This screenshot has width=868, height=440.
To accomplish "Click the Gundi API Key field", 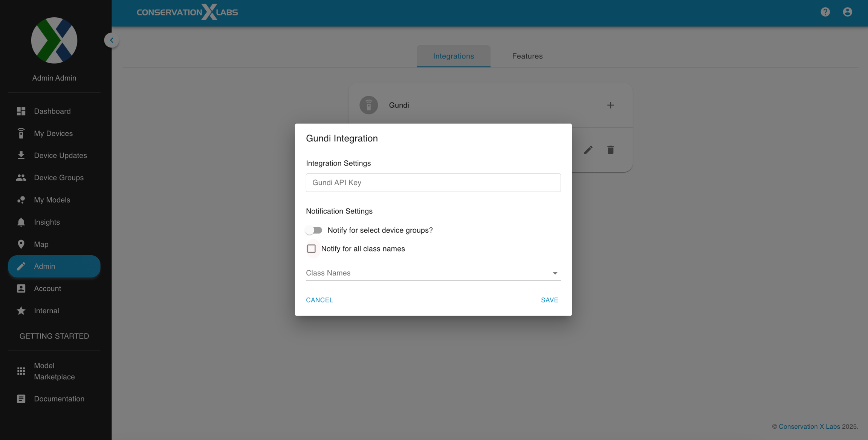I will coord(433,183).
